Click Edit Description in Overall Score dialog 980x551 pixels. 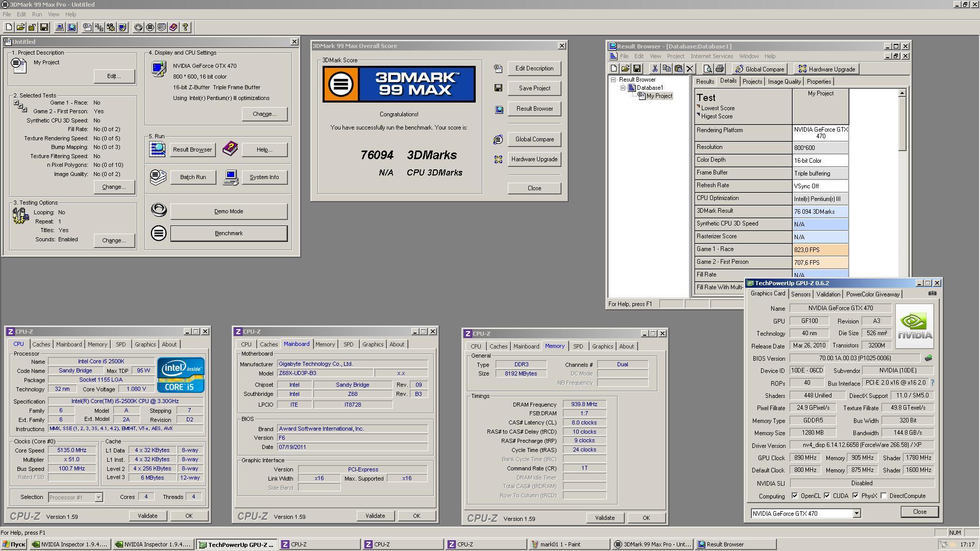[x=534, y=68]
